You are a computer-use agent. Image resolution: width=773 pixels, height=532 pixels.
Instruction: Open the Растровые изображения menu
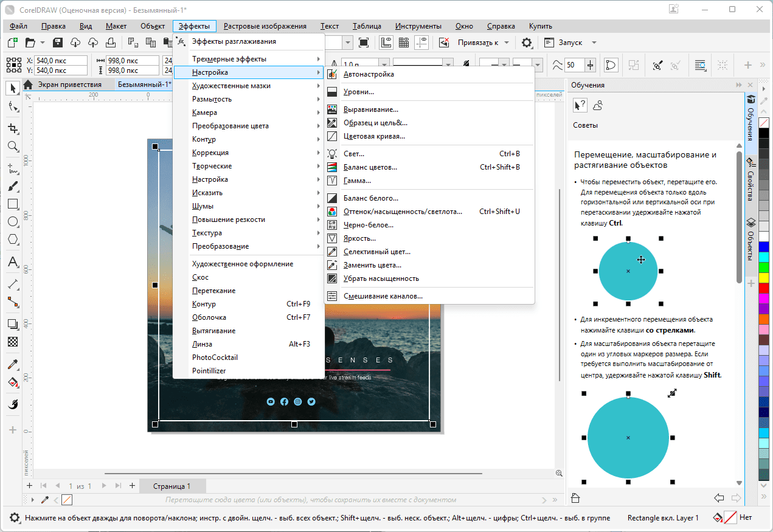pos(265,26)
